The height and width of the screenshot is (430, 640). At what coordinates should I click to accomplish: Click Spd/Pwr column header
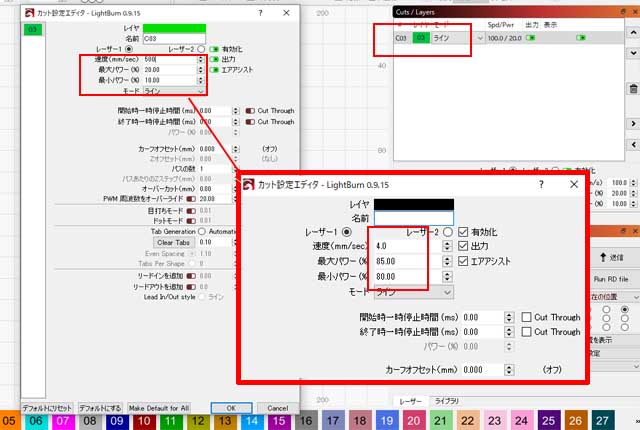click(501, 24)
